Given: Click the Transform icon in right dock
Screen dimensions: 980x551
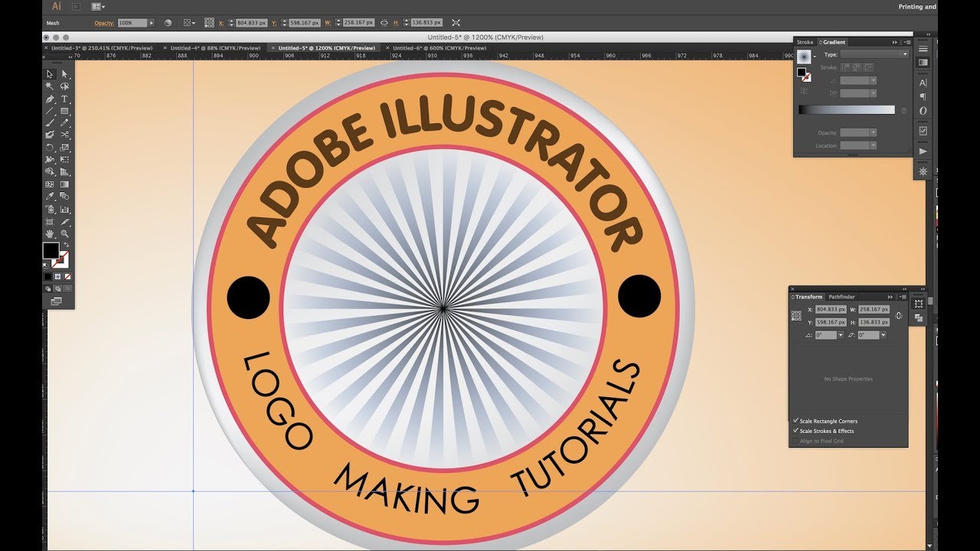Looking at the screenshot, I should (x=919, y=304).
